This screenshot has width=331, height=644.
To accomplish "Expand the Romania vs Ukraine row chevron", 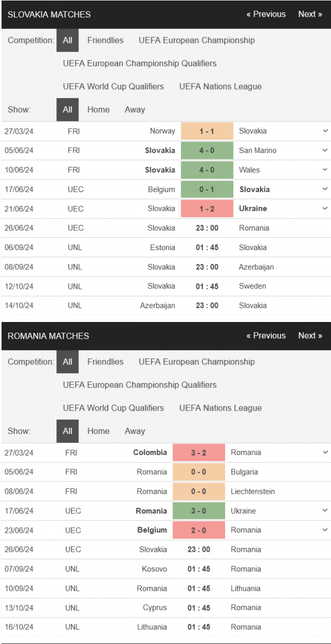I will click(325, 510).
